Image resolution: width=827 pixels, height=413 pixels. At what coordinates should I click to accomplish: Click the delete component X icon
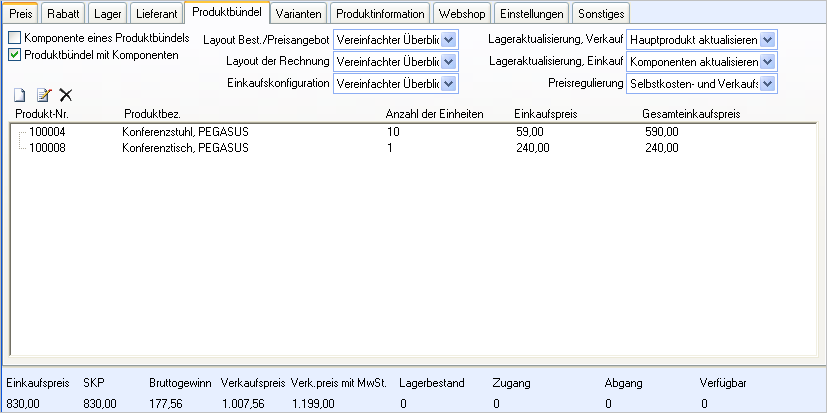click(x=66, y=95)
